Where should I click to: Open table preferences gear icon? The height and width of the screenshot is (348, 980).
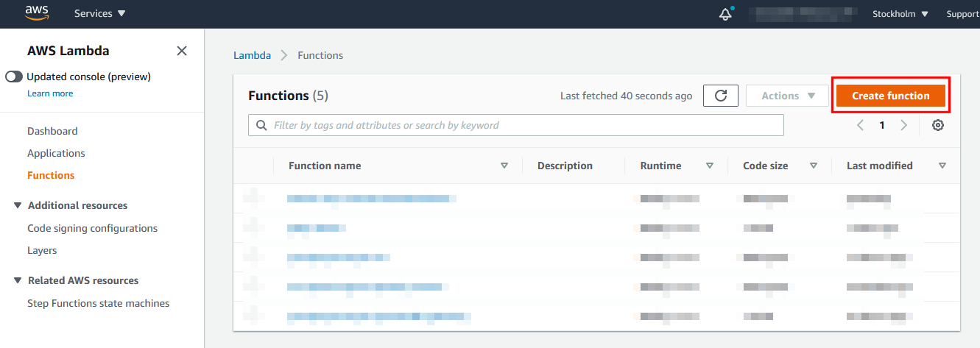point(937,125)
